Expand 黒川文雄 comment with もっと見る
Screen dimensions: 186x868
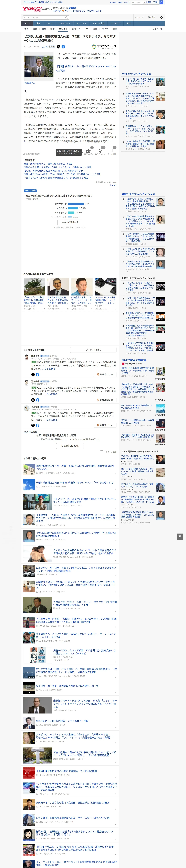pos(52,420)
